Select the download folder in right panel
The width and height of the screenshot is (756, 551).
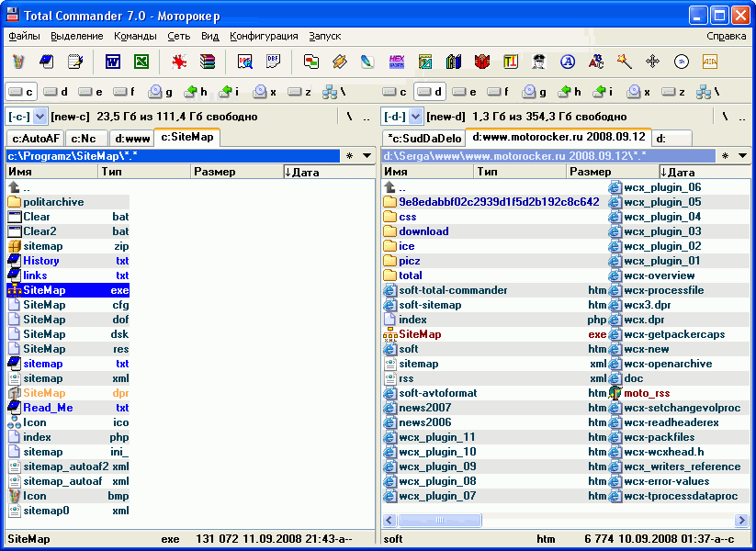tap(495, 231)
